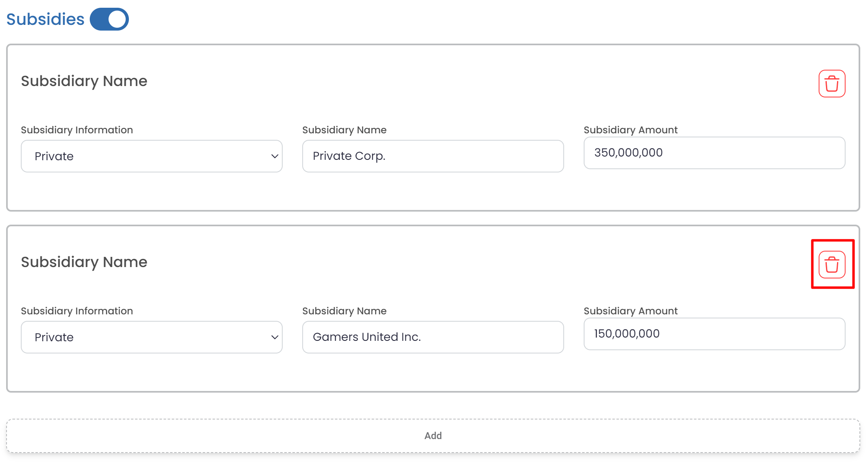Click Subsidiary Name field label above Gamers United

344,311
